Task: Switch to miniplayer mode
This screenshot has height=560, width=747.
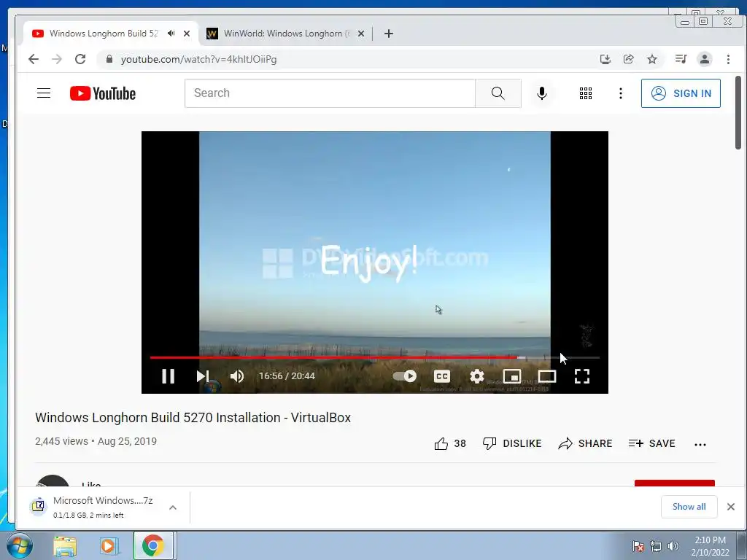Action: [x=512, y=376]
